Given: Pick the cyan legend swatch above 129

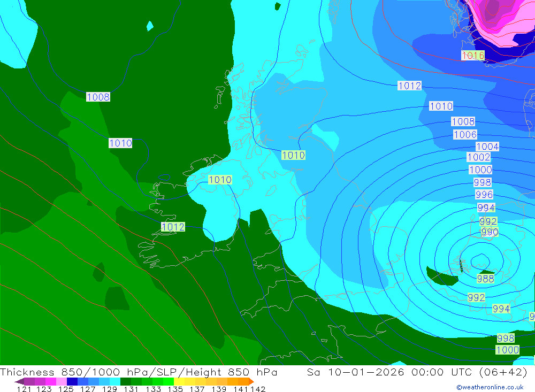Looking at the screenshot, I should (x=115, y=381).
